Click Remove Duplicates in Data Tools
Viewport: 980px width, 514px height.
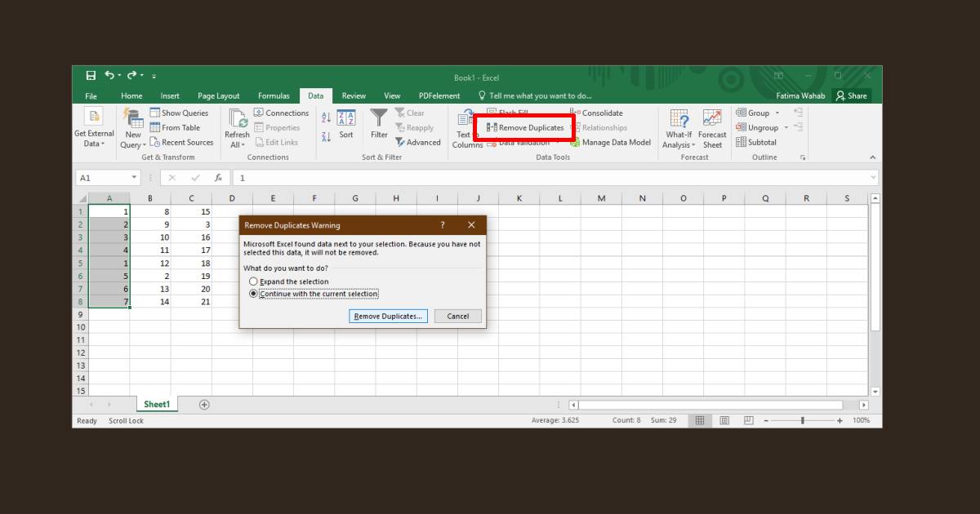click(x=525, y=128)
